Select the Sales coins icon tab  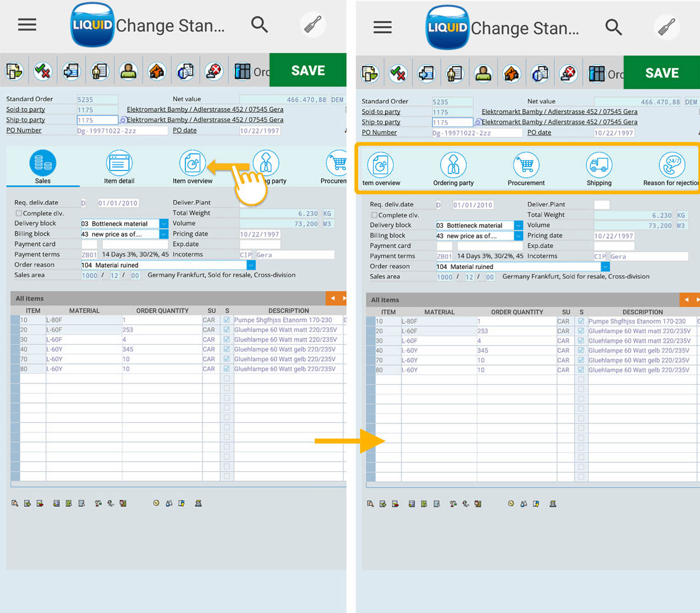[43, 164]
